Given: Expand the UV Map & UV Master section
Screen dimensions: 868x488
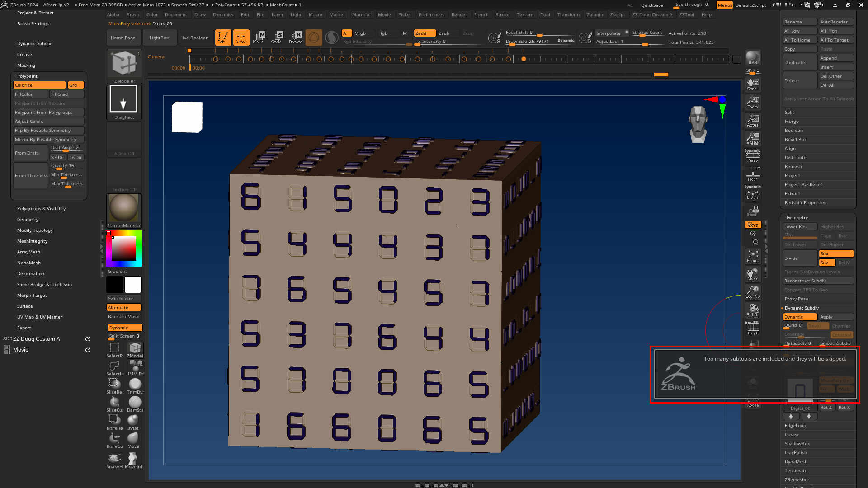Looking at the screenshot, I should point(39,317).
